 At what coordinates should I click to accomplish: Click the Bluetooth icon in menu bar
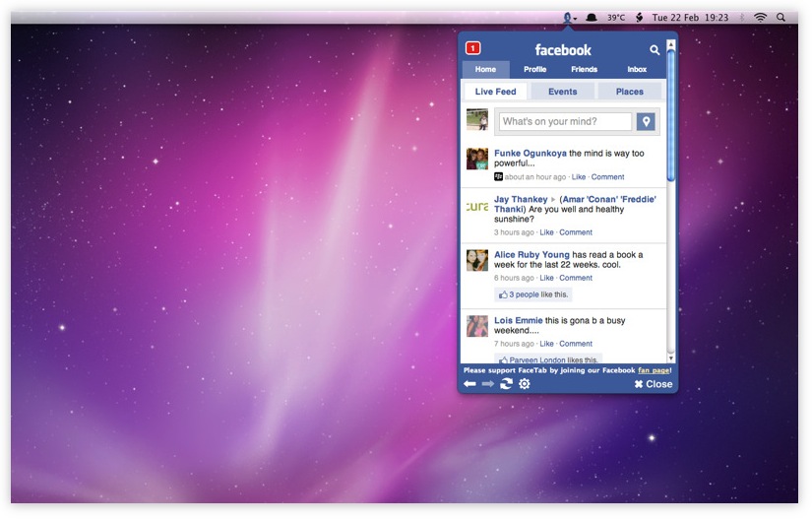(x=741, y=18)
